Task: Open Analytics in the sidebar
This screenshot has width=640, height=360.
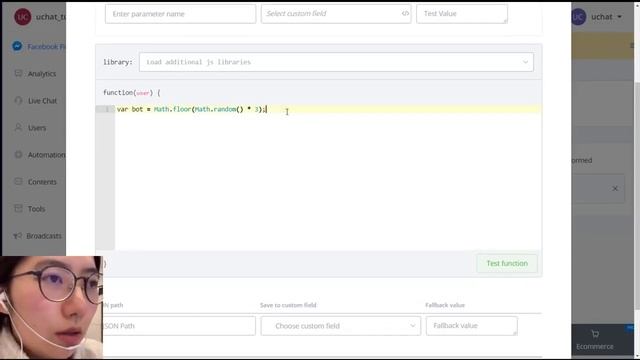Action: click(x=42, y=74)
